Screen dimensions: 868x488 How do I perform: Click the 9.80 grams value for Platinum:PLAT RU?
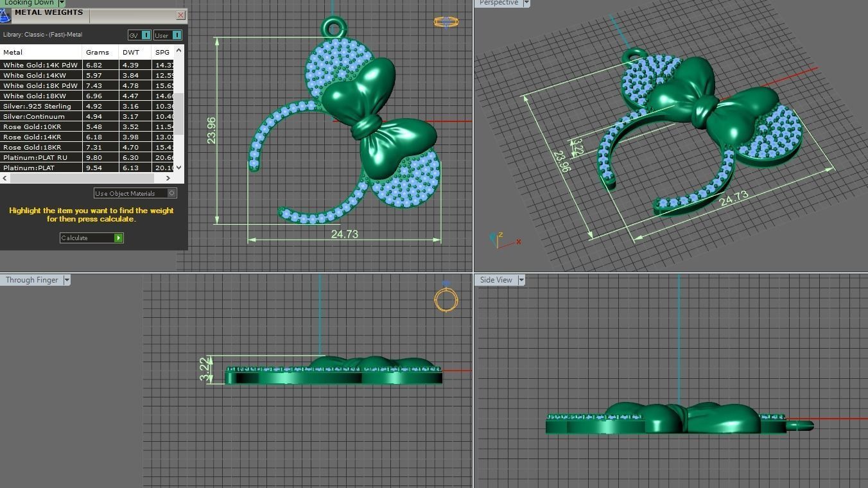[94, 157]
